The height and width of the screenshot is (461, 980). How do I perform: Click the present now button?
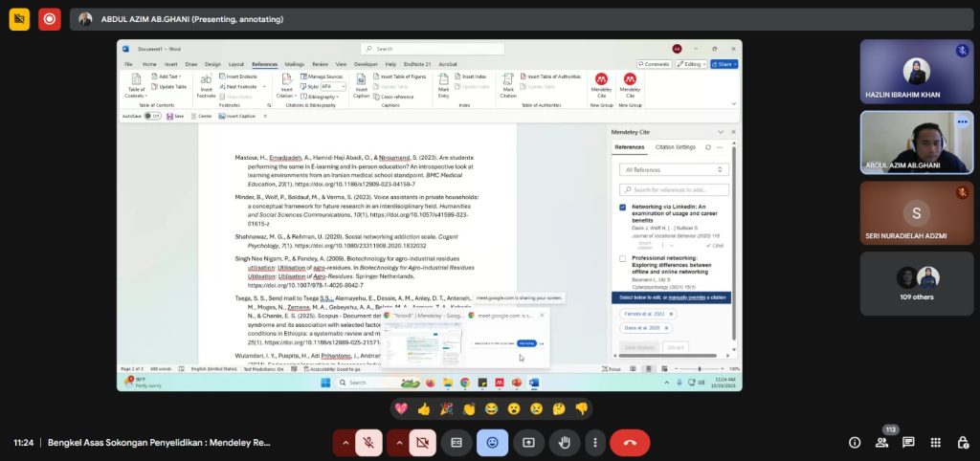tap(528, 443)
